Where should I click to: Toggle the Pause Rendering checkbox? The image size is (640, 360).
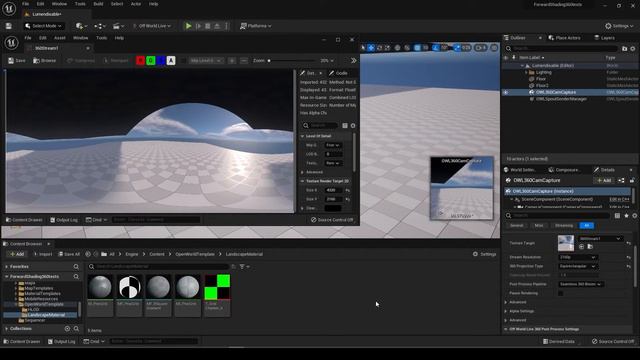coord(560,293)
